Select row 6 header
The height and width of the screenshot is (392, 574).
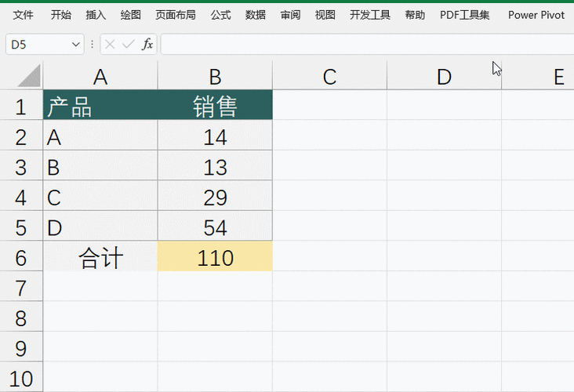coord(21,256)
